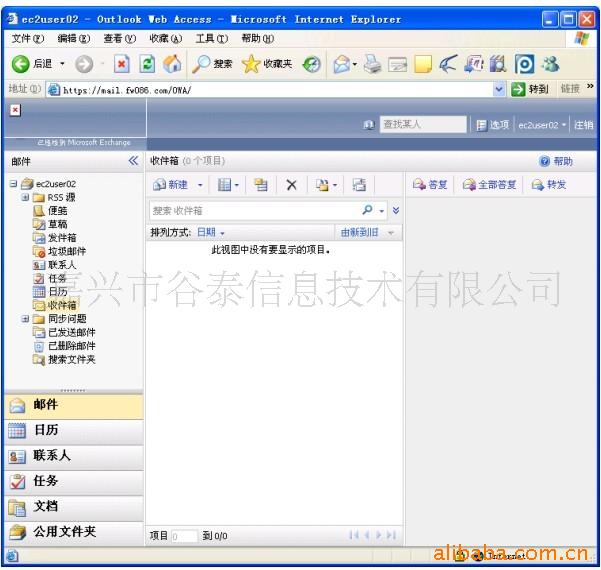The width and height of the screenshot is (601, 570).
Task: Refresh the page with green arrows icon
Action: 147,64
